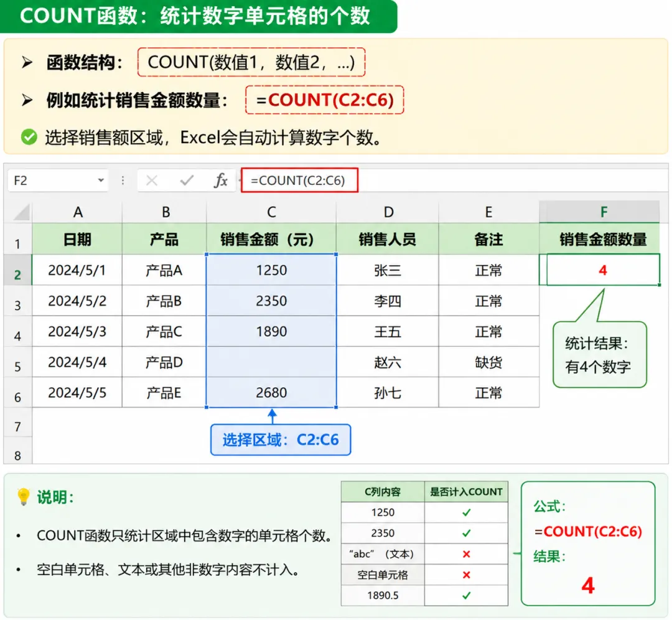Viewport: 672px width, 620px height.
Task: Click sales amount cell 2680
Action: [271, 393]
